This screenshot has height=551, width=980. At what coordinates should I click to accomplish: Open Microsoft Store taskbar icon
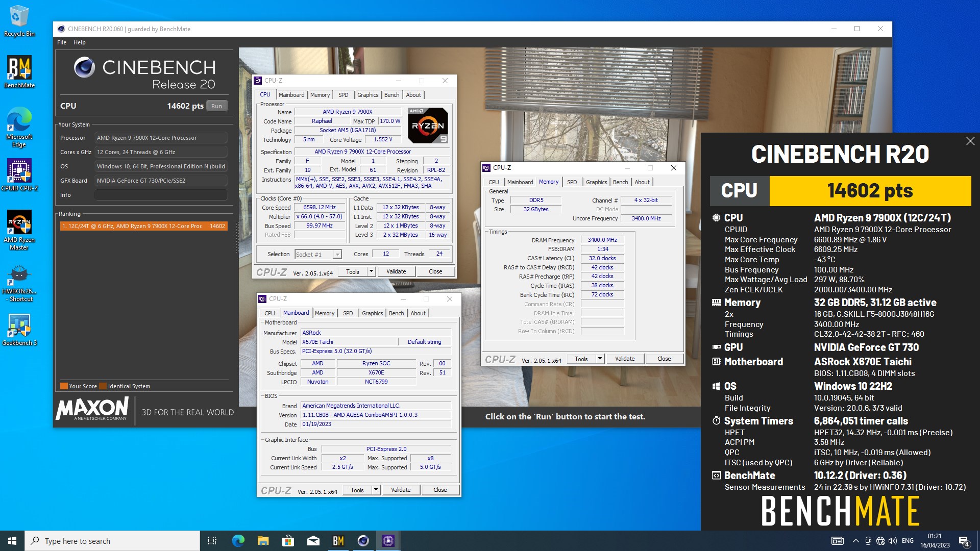point(288,541)
